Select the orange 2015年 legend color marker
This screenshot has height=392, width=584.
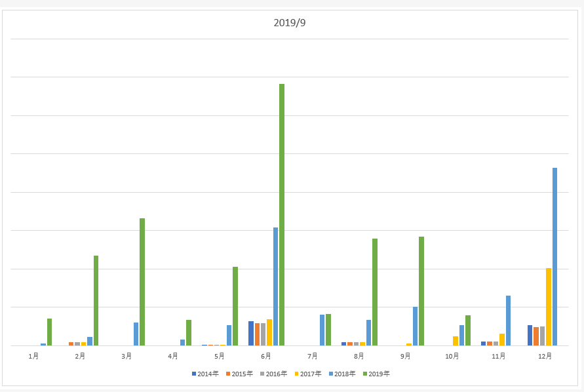(x=228, y=374)
